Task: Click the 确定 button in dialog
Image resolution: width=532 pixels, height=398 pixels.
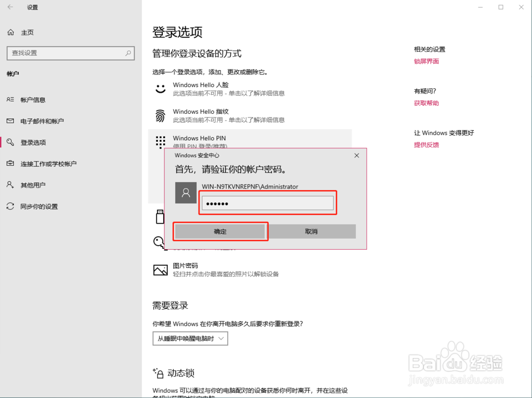Action: (220, 232)
